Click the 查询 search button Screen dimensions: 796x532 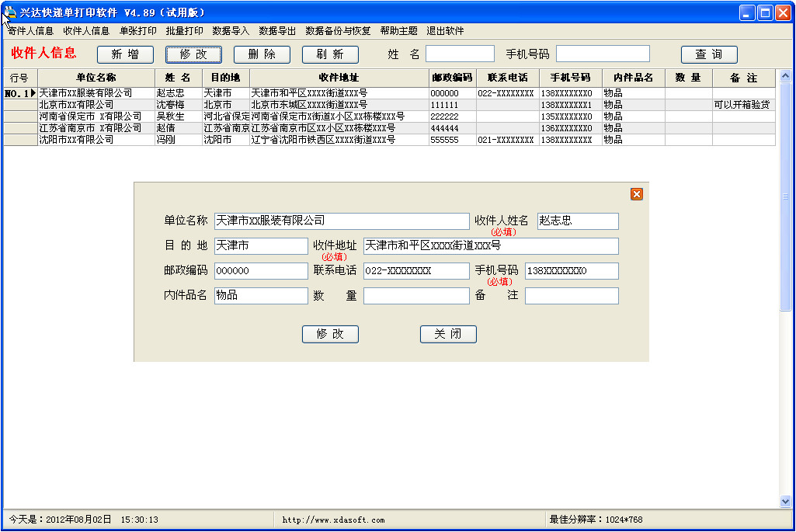tap(709, 54)
